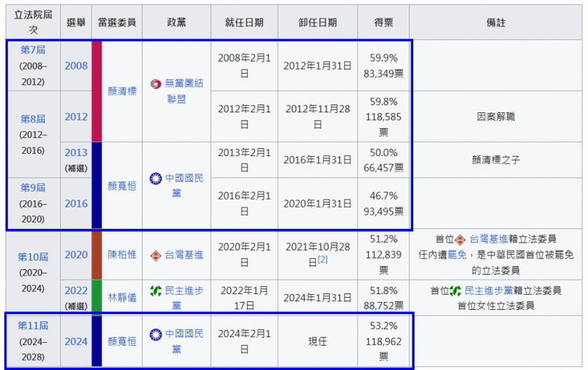Click the 民主進步黨 logo in the 備註 column

click(455, 290)
